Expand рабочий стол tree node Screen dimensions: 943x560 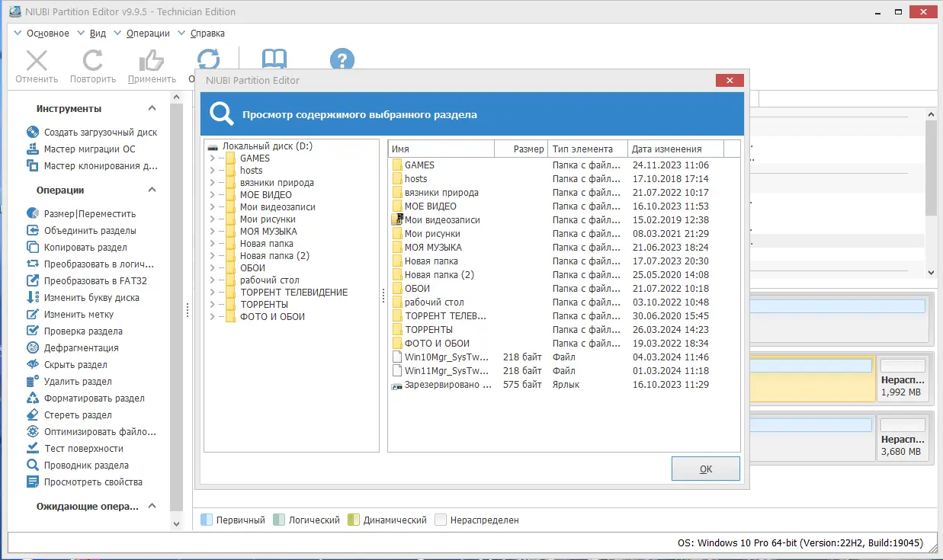click(x=212, y=280)
